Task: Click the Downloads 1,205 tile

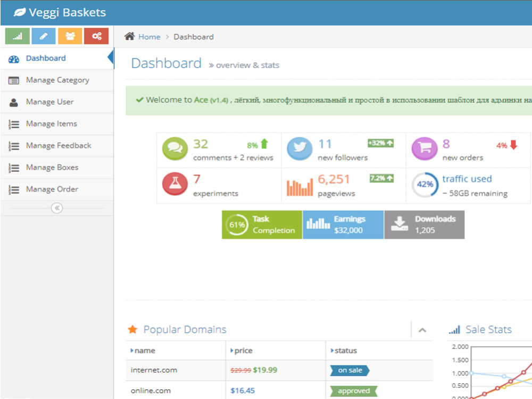Action: (425, 225)
